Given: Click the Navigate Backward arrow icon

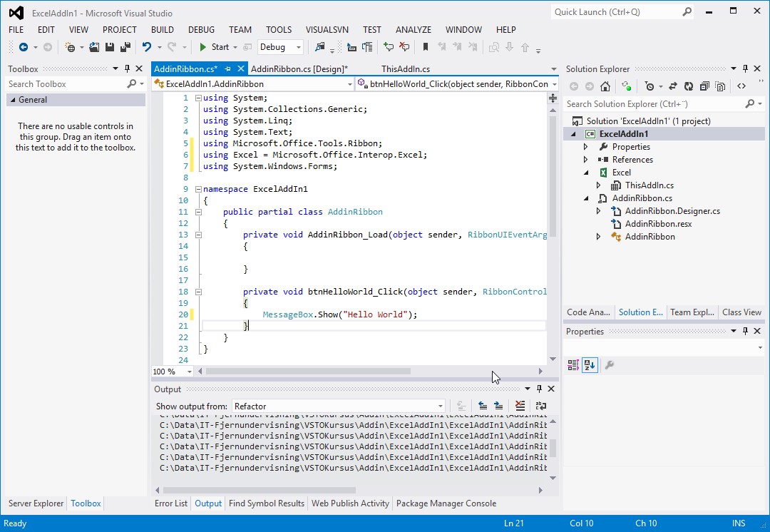Looking at the screenshot, I should 24,47.
